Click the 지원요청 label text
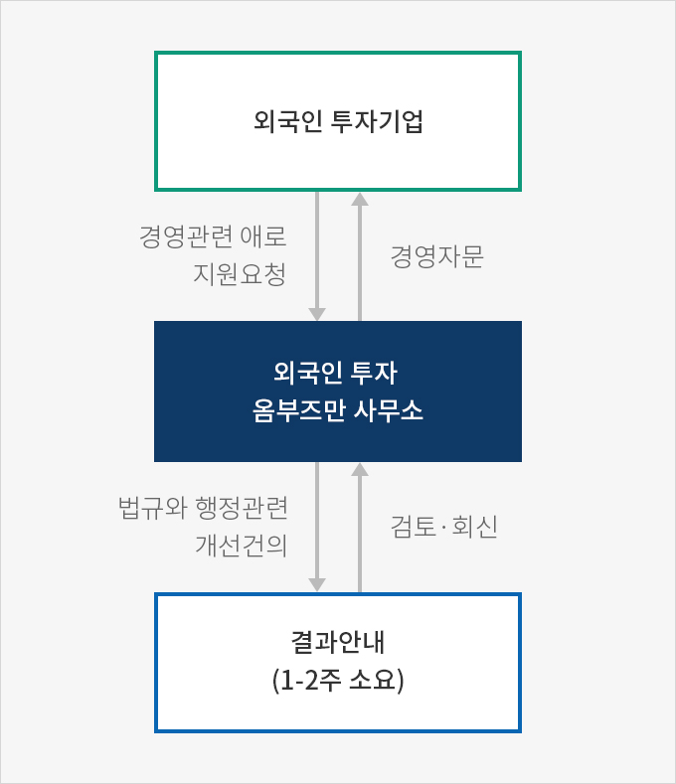 pos(240,274)
